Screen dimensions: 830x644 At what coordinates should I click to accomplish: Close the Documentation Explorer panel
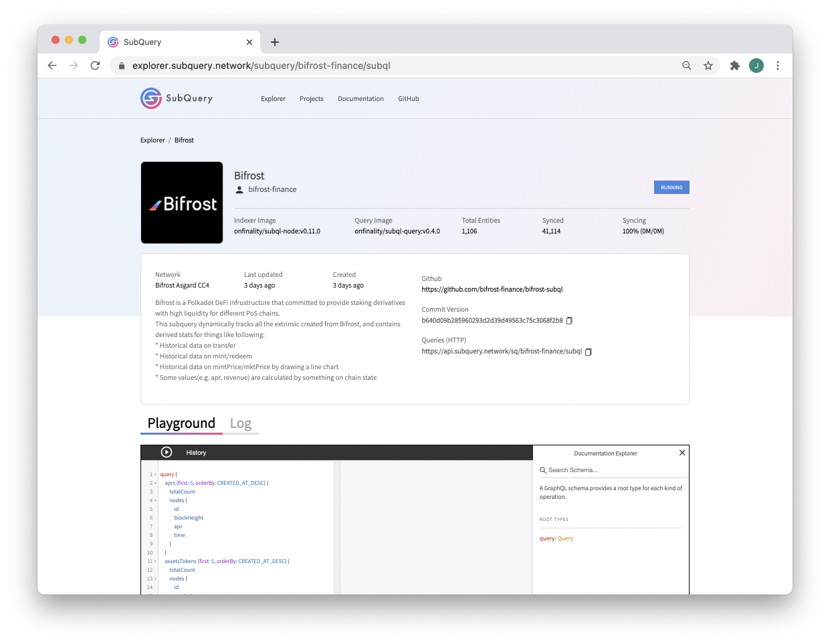(682, 453)
